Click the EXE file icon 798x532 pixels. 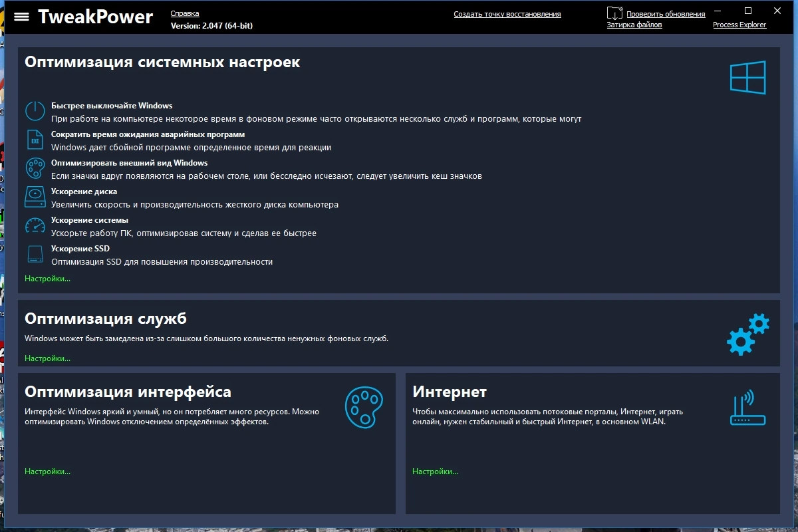coord(35,139)
